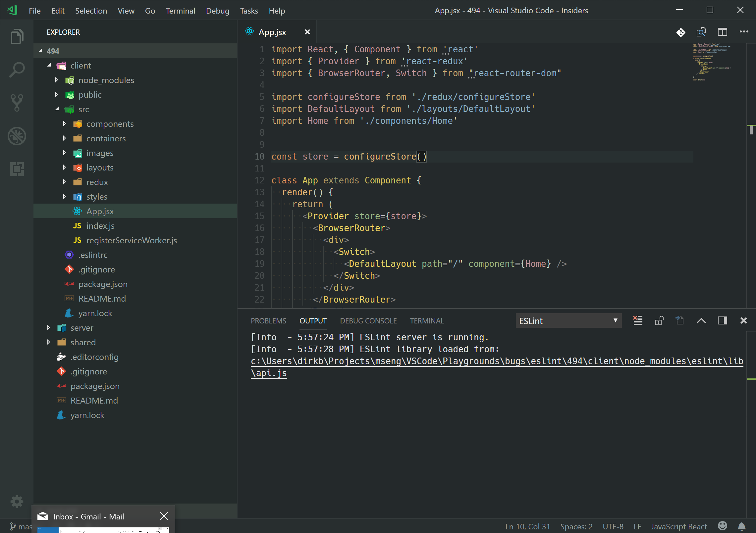Maximize the panel with chevron
This screenshot has width=756, height=533.
701,320
